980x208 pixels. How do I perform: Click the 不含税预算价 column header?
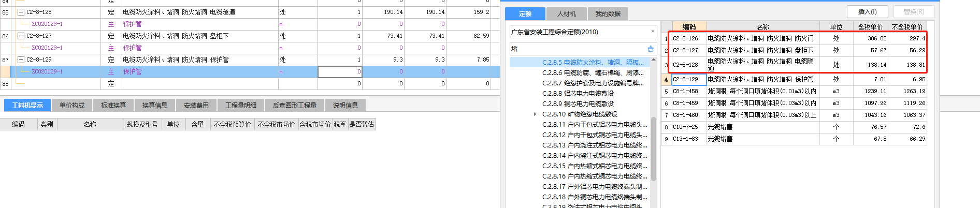(x=232, y=124)
